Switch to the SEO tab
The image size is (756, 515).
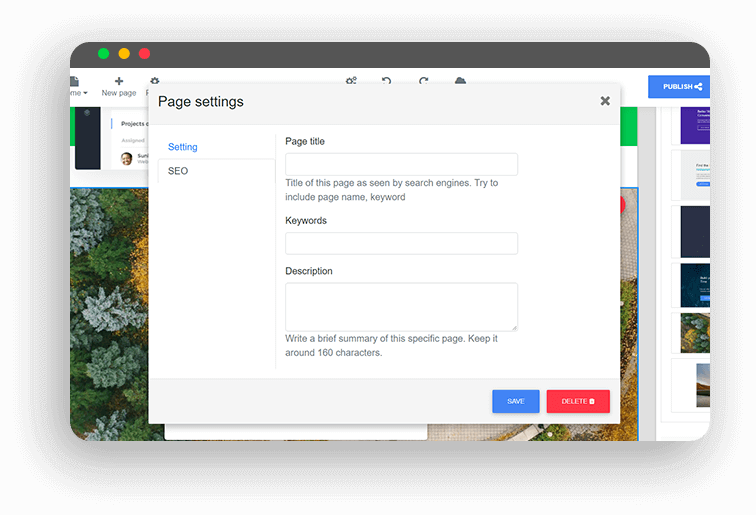pos(177,171)
